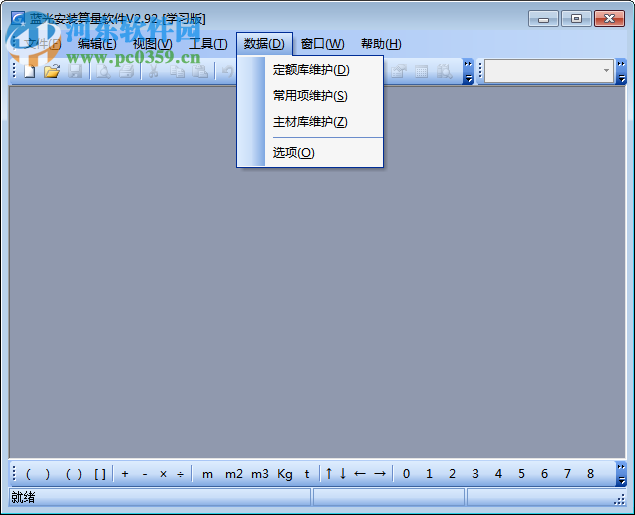The width and height of the screenshot is (635, 515).
Task: Click the Copy icon in toolbar
Action: click(177, 72)
